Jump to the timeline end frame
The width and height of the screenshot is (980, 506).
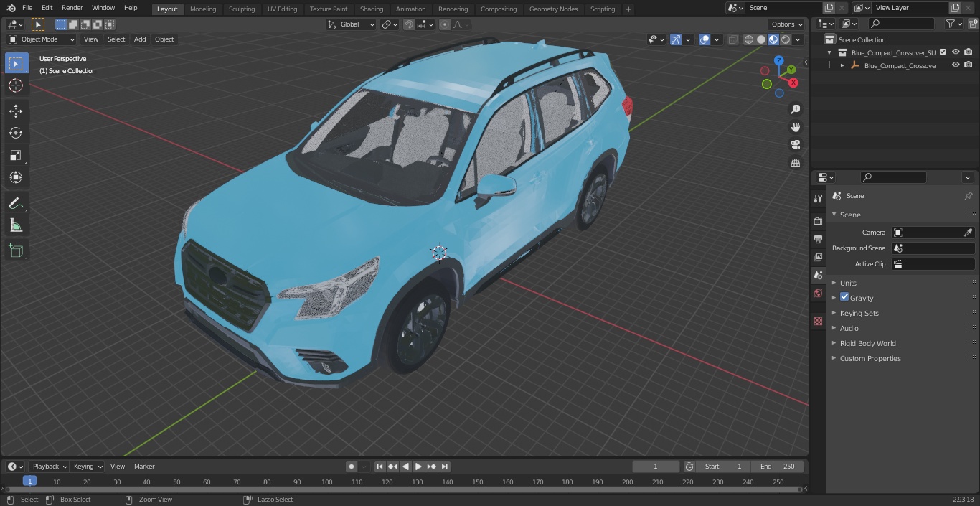point(445,467)
